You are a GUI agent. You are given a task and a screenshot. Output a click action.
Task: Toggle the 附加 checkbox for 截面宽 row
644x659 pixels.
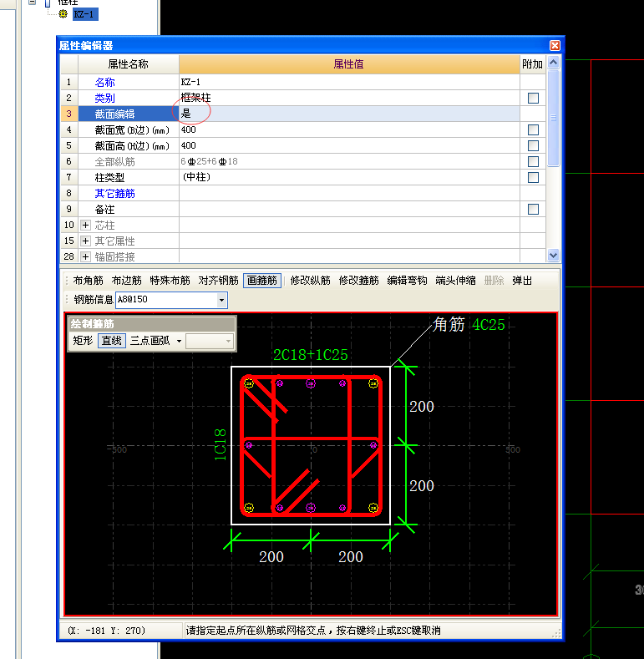tap(533, 129)
